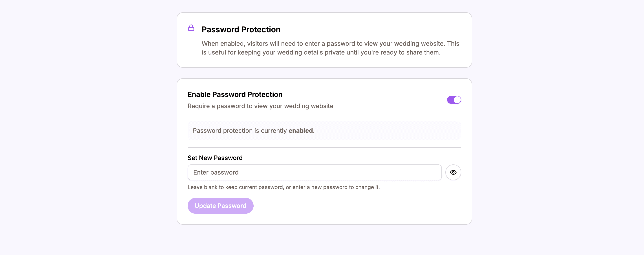Select the Password Protection heading
The width and height of the screenshot is (644, 255).
tap(241, 29)
